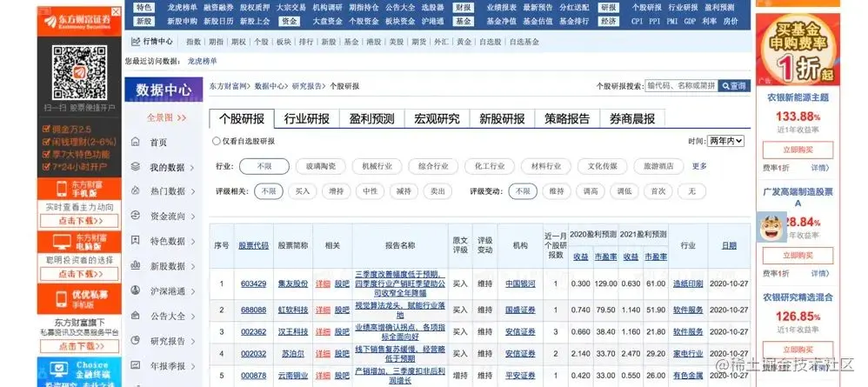This screenshot has width=868, height=387.
Task: Open 股吧 link for 汉王科技
Action: (x=342, y=331)
